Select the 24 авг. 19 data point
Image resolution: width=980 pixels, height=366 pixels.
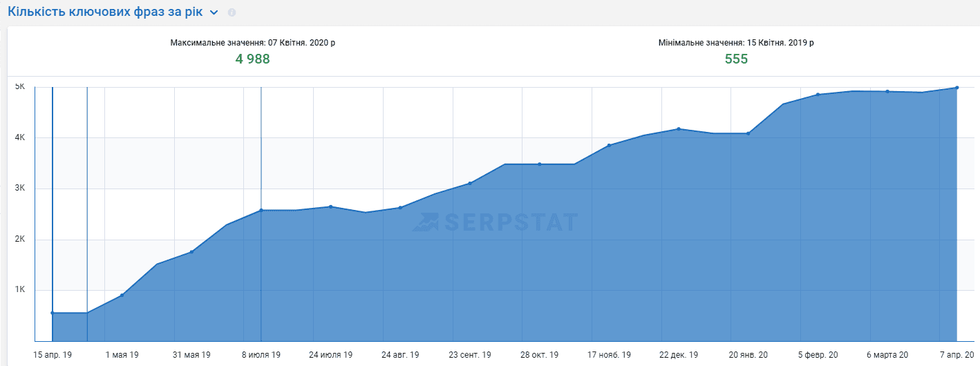tap(401, 207)
